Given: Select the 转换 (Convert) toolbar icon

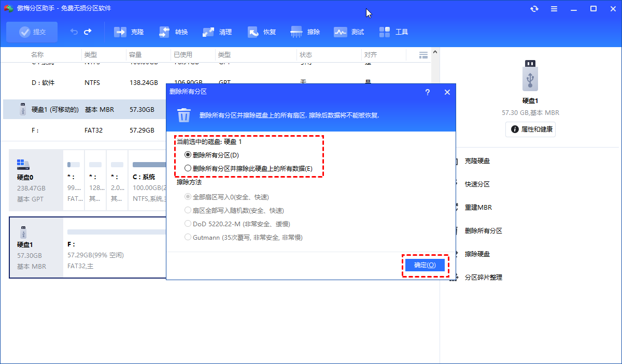Looking at the screenshot, I should [x=173, y=32].
